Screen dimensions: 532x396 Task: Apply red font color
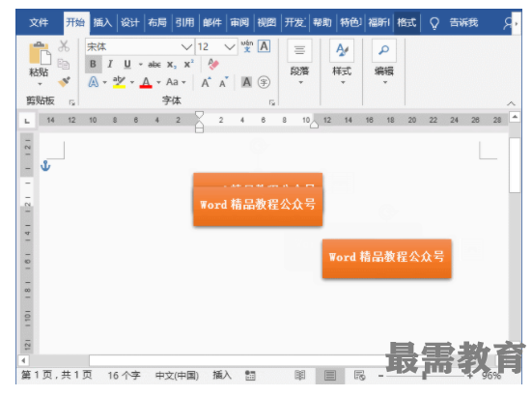pyautogui.click(x=146, y=82)
